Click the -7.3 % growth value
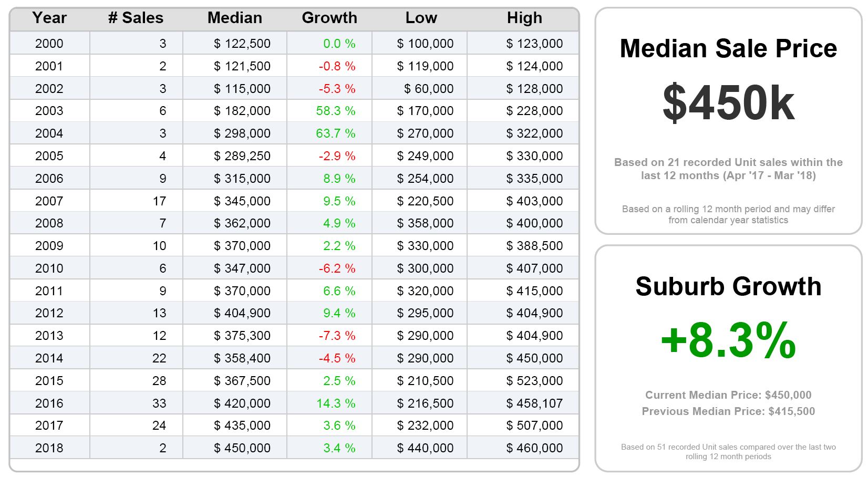Viewport: 868px width, 477px height. click(337, 336)
